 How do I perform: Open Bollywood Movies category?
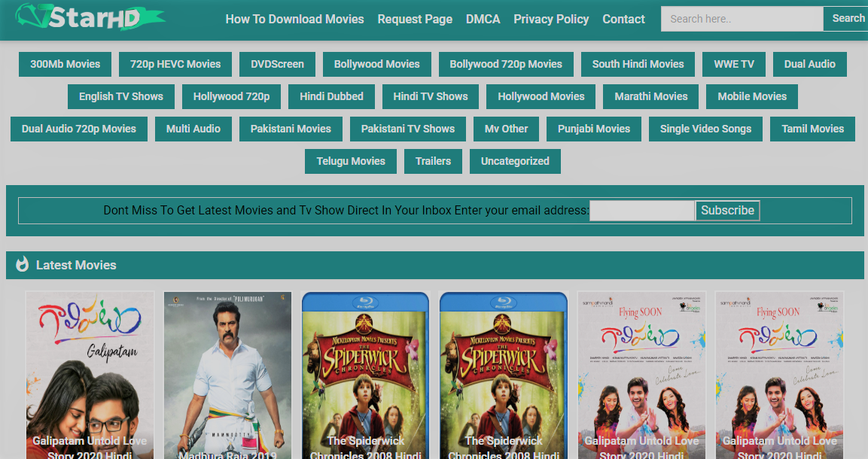377,64
